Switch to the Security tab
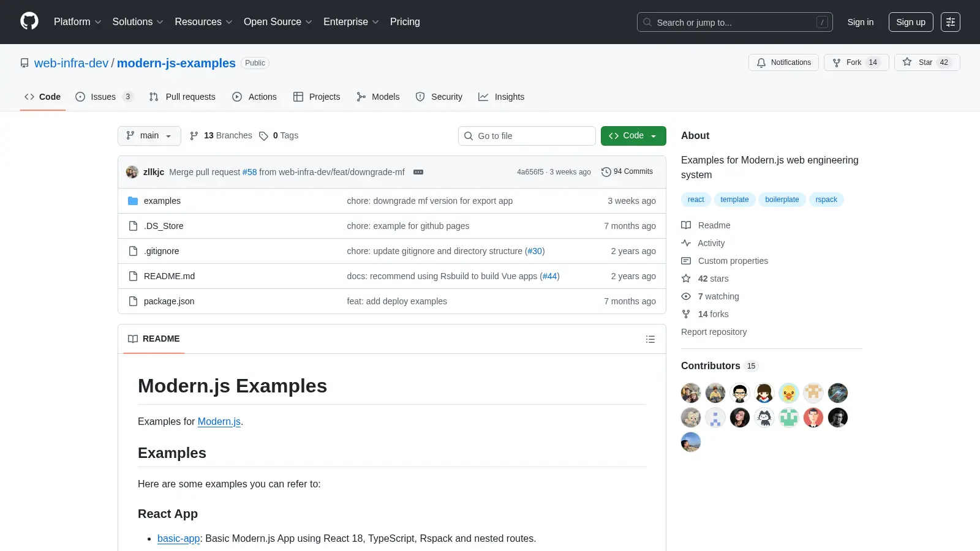Viewport: 980px width, 551px height. [439, 97]
